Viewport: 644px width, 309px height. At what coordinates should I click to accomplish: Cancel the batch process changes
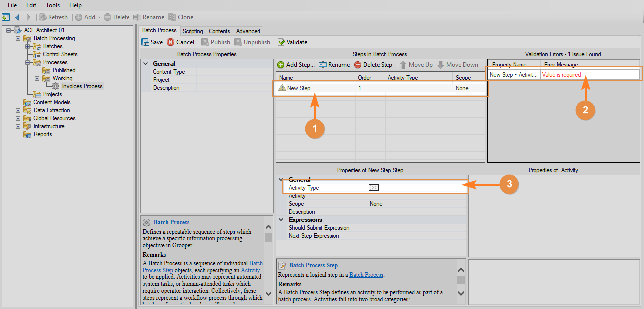181,42
